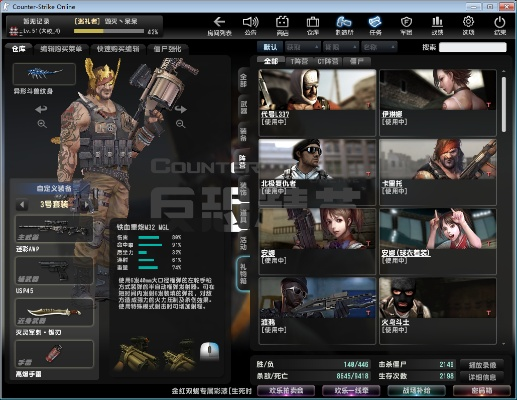This screenshot has height=400, width=517.
Task: Switch to 仓库 warehouse tab
Action: (x=19, y=49)
